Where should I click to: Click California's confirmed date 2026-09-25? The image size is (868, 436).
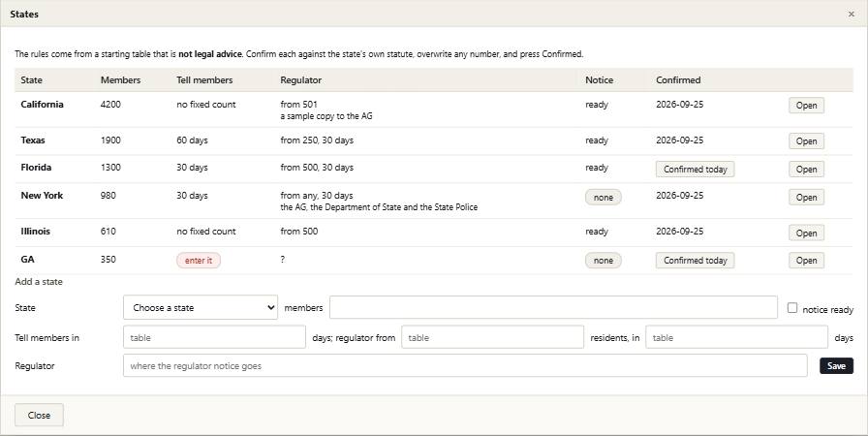click(680, 105)
